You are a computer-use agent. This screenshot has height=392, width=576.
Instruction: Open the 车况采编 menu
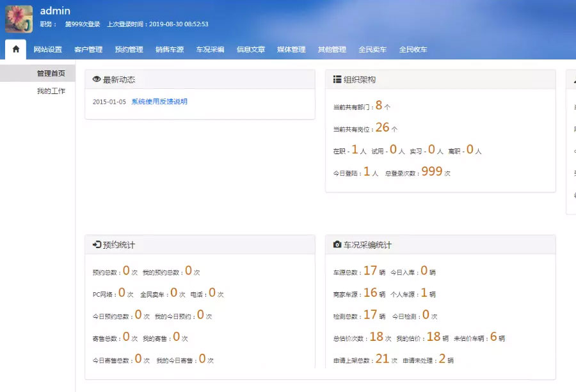(210, 50)
